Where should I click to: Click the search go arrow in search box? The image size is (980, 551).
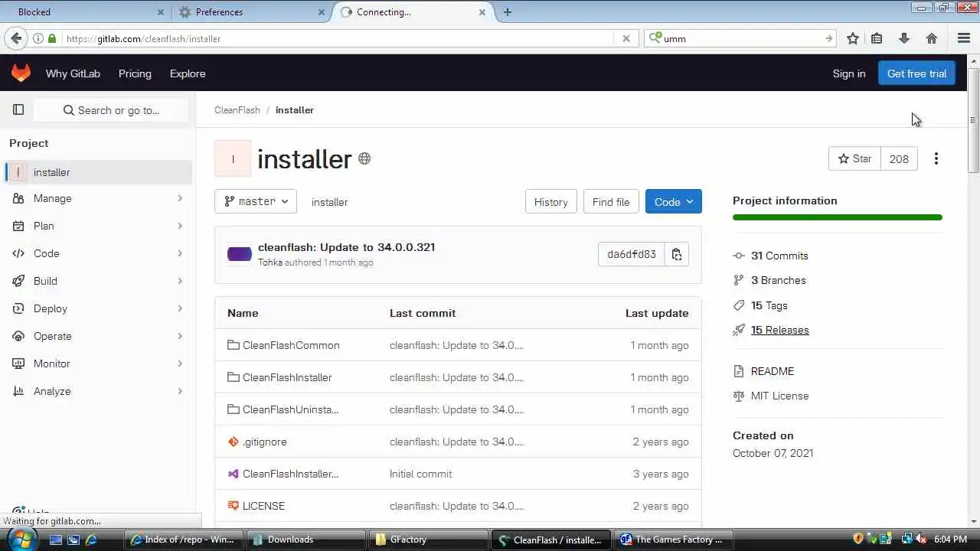[x=829, y=38]
